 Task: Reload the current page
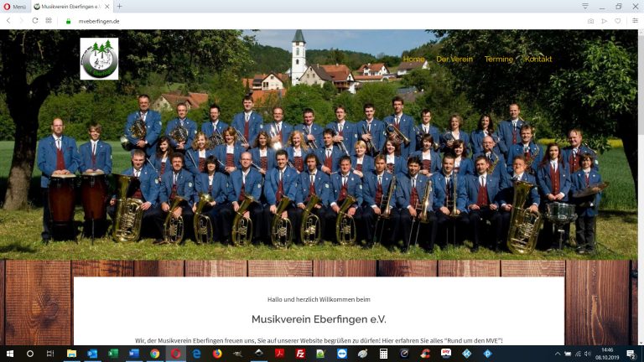pyautogui.click(x=35, y=21)
